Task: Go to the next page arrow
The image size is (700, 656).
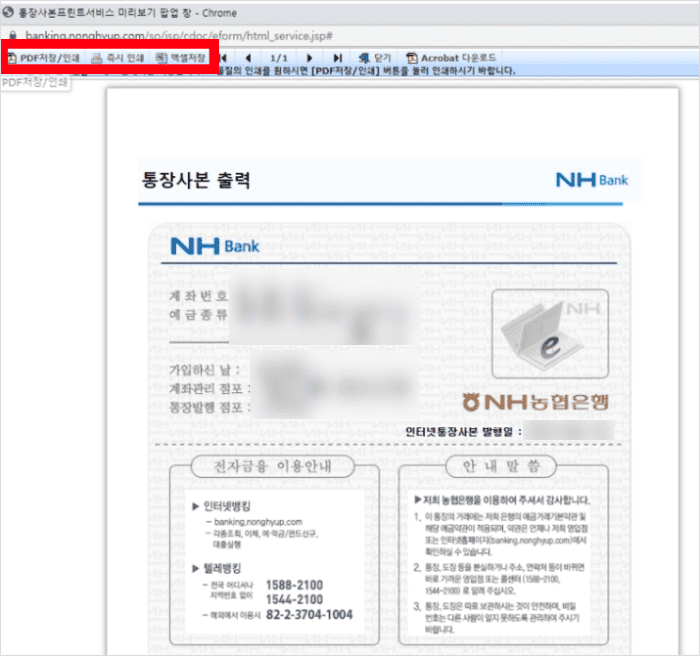Action: click(309, 58)
